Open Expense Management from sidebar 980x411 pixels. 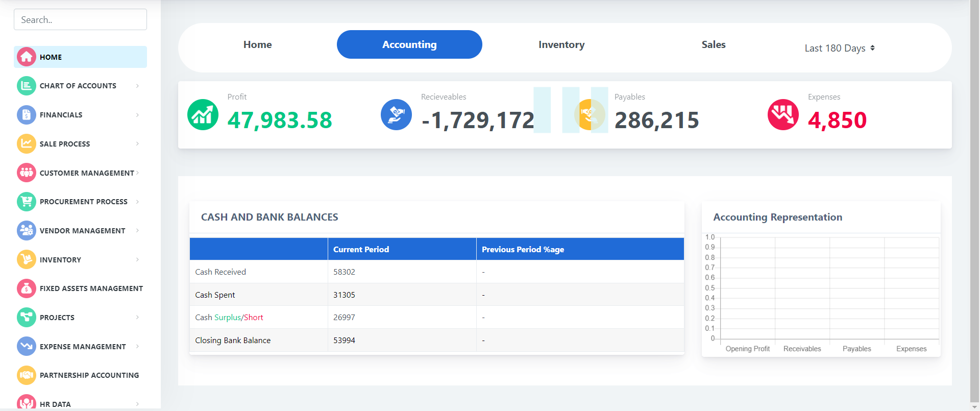coord(83,347)
